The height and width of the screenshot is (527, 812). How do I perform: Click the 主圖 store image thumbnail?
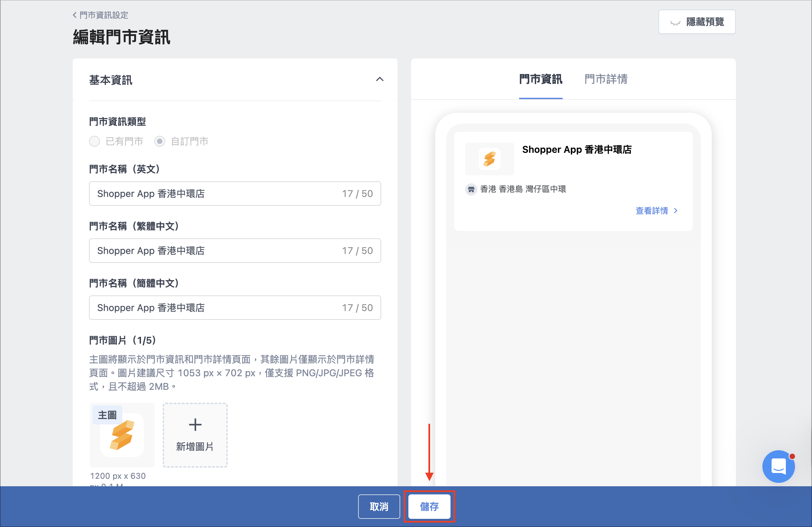122,435
